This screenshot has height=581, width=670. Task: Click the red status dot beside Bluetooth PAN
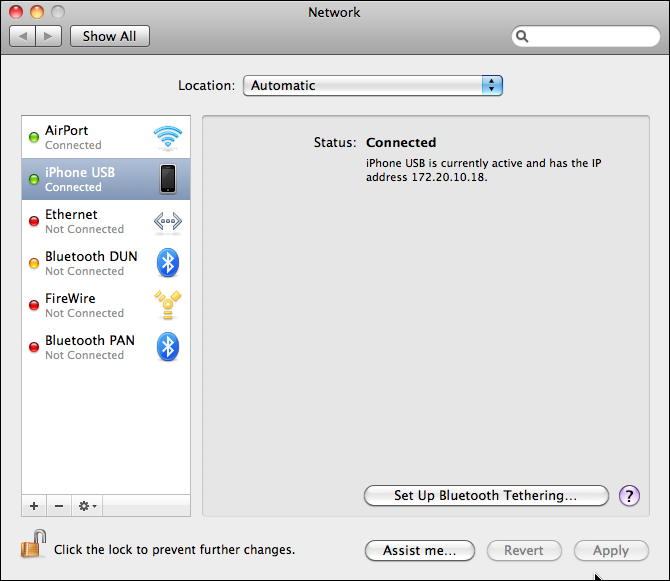[34, 347]
